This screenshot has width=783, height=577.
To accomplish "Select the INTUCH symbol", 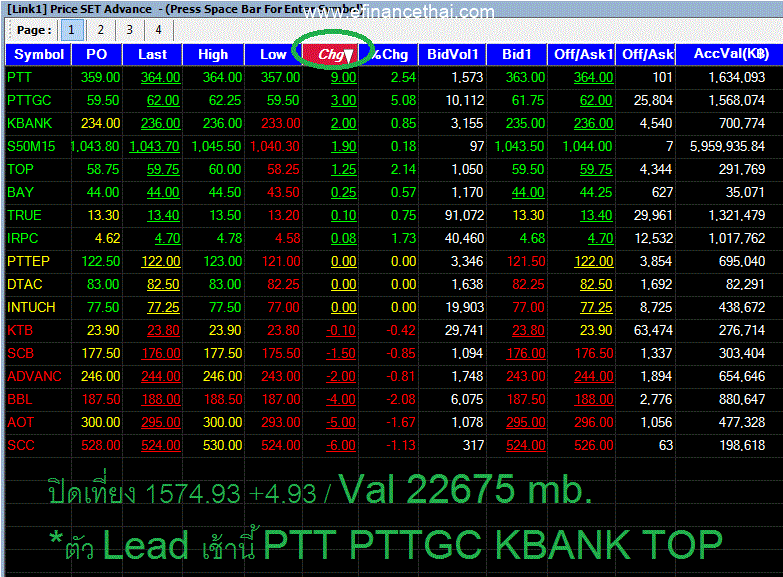I will pos(31,307).
